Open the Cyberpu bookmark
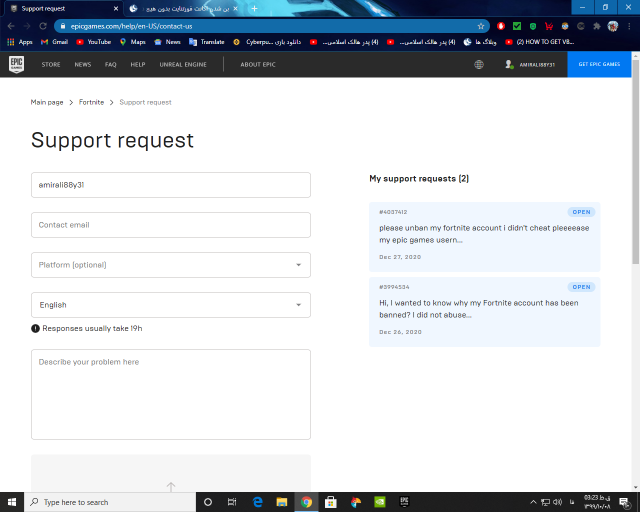640x512 pixels. point(267,42)
